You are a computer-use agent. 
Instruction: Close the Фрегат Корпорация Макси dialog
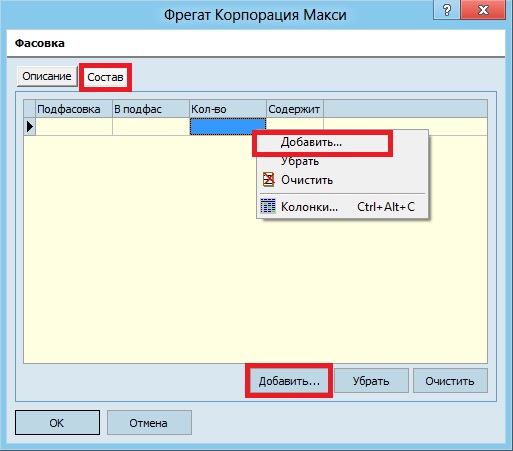pos(483,10)
